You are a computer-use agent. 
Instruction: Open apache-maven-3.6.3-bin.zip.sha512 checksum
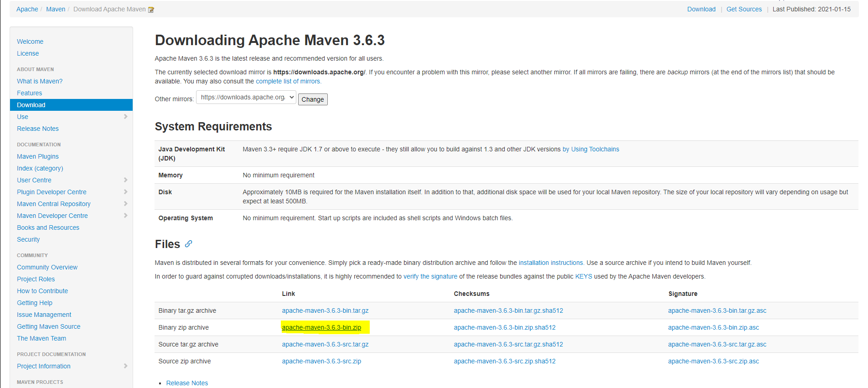point(505,327)
